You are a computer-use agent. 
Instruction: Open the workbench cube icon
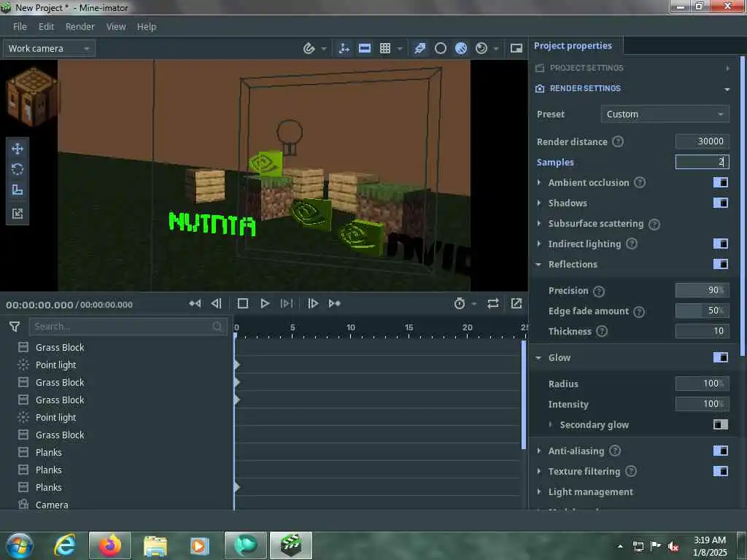[x=32, y=96]
